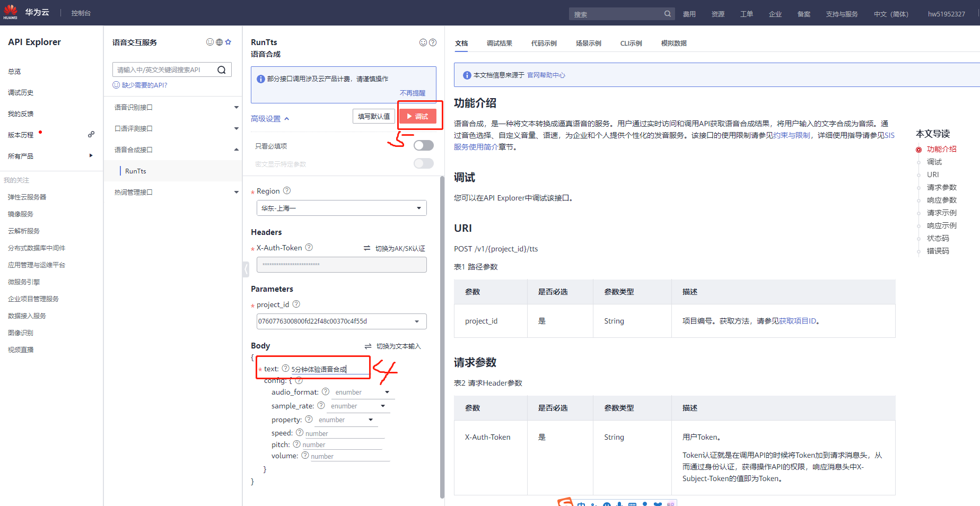
Task: Favorite 语音交互服务 with the star icon
Action: coord(228,42)
